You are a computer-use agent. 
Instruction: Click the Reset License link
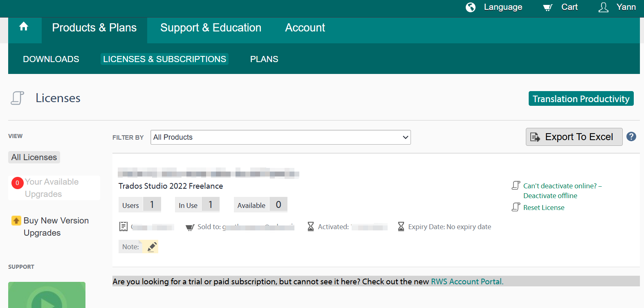(544, 208)
